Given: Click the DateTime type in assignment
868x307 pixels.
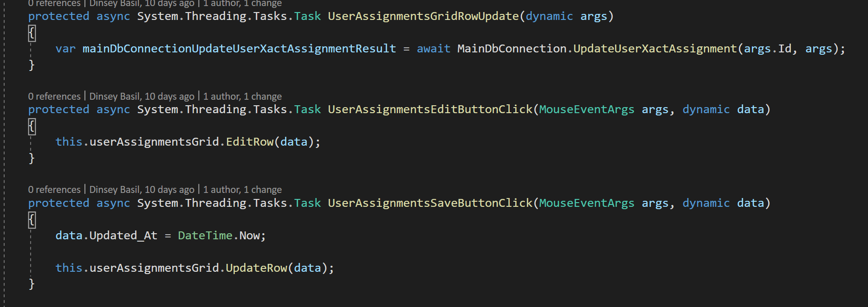Looking at the screenshot, I should pyautogui.click(x=205, y=236).
